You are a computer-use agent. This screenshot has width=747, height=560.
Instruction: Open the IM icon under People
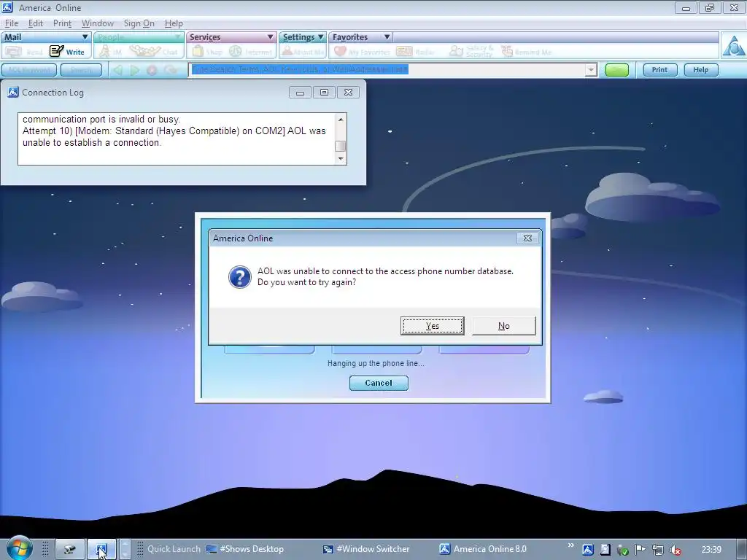coord(104,51)
